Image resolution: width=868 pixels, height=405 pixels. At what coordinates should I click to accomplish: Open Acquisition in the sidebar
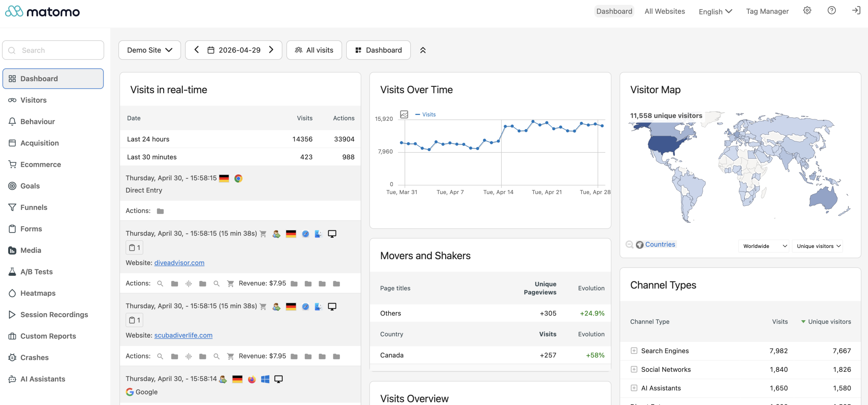(53, 143)
